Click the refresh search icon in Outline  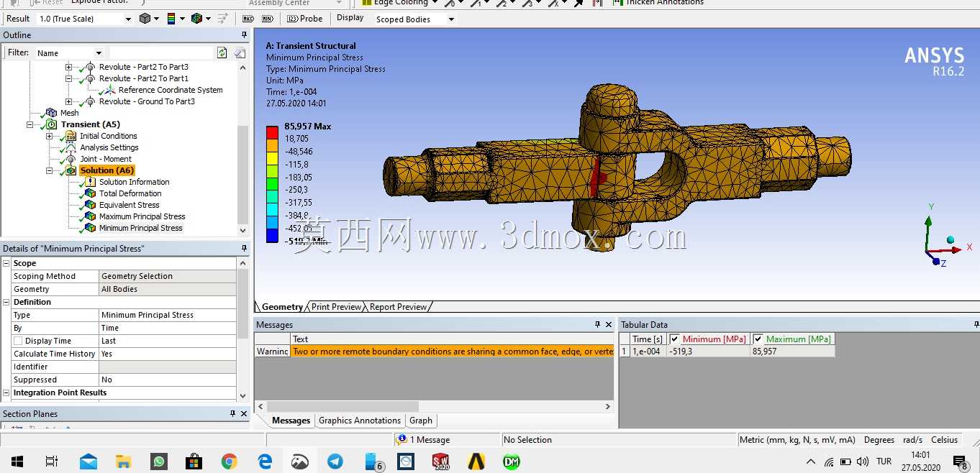(x=222, y=52)
